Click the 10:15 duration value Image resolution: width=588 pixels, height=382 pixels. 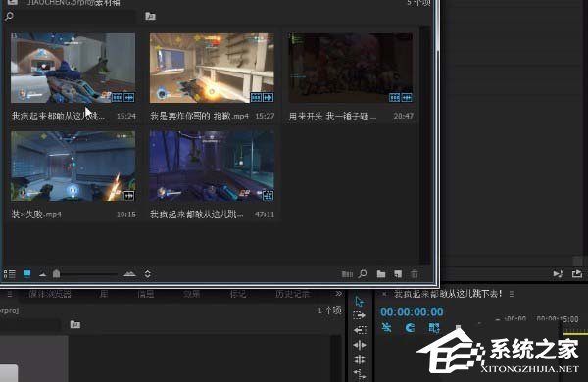coord(126,215)
